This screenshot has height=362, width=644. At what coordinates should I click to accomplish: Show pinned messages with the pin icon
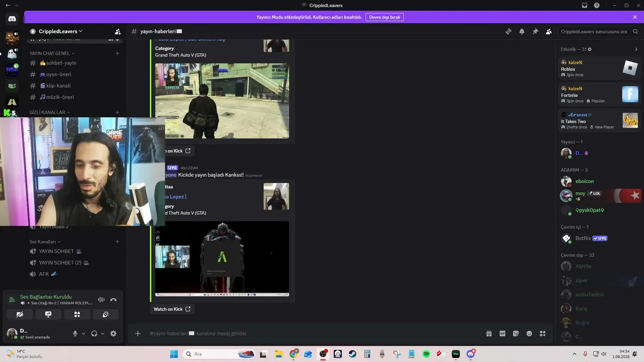(535, 31)
